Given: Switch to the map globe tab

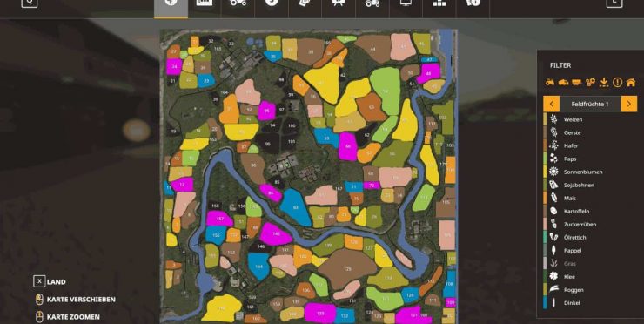Looking at the screenshot, I should (x=171, y=3).
